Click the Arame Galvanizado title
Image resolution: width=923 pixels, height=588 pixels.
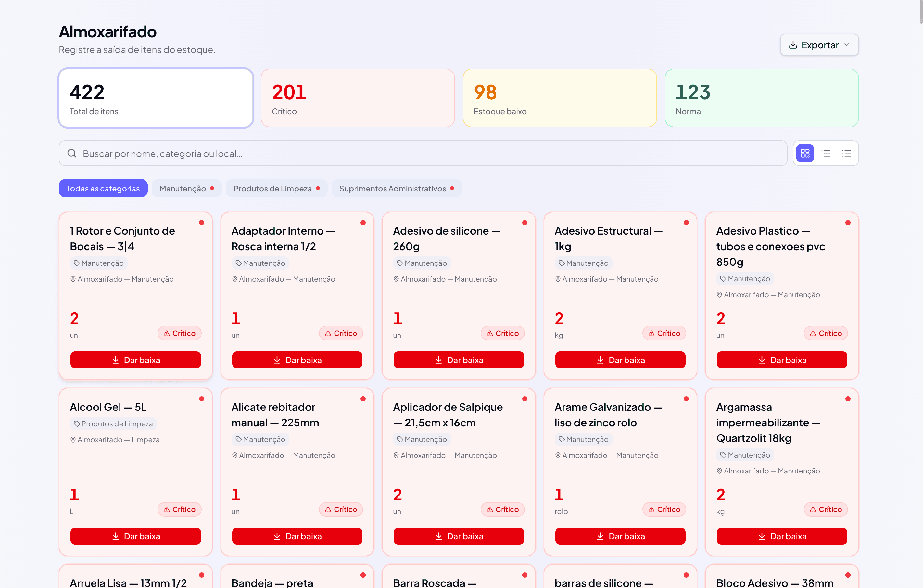click(x=608, y=415)
